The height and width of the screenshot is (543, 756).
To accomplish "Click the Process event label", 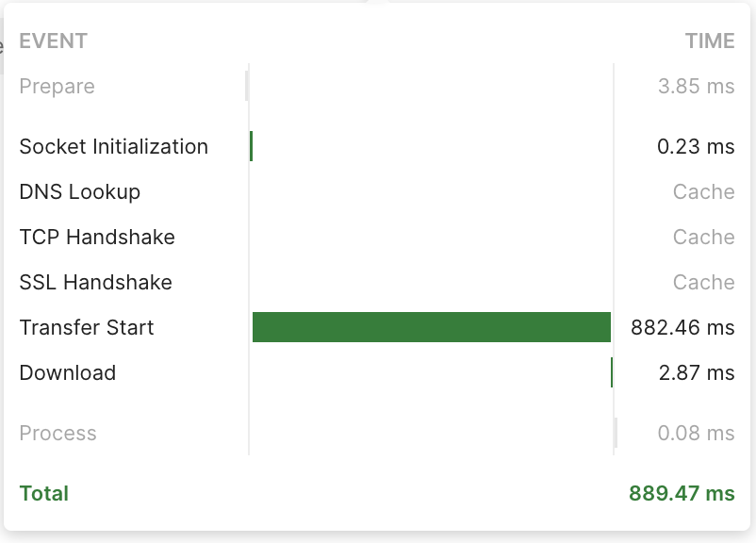I will coord(58,433).
